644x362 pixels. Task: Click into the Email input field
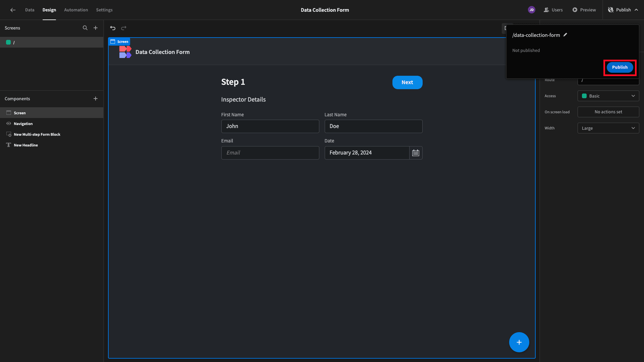click(270, 153)
